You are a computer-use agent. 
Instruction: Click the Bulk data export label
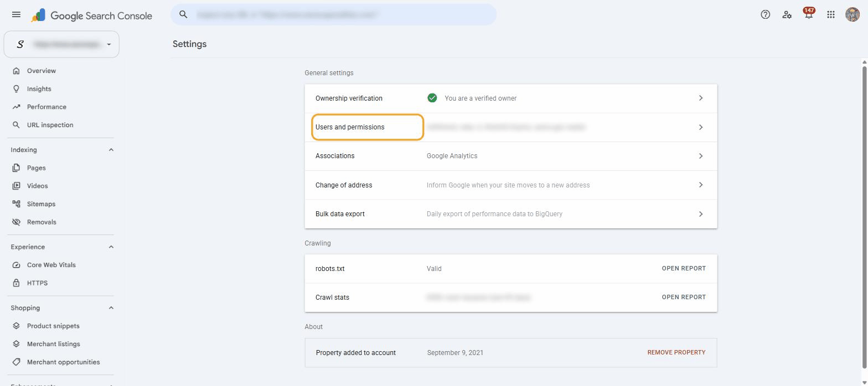pyautogui.click(x=340, y=214)
